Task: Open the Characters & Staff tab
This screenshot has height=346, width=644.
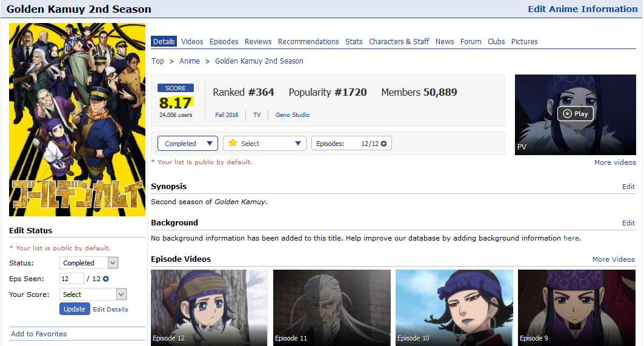Action: (x=399, y=41)
